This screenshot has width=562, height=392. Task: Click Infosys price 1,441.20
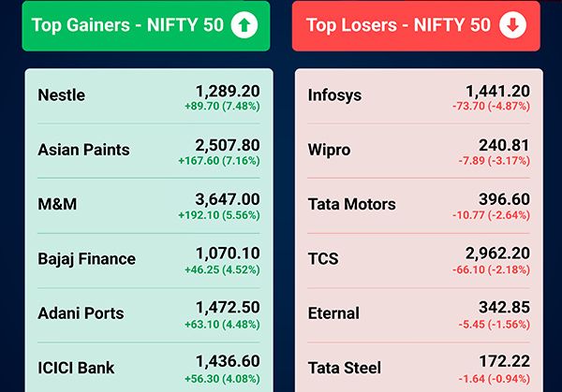(496, 91)
